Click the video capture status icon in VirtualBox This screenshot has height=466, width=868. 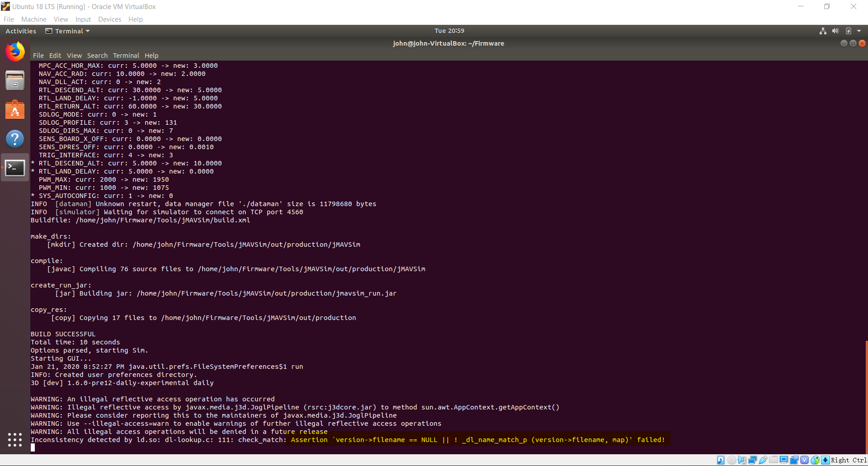794,460
